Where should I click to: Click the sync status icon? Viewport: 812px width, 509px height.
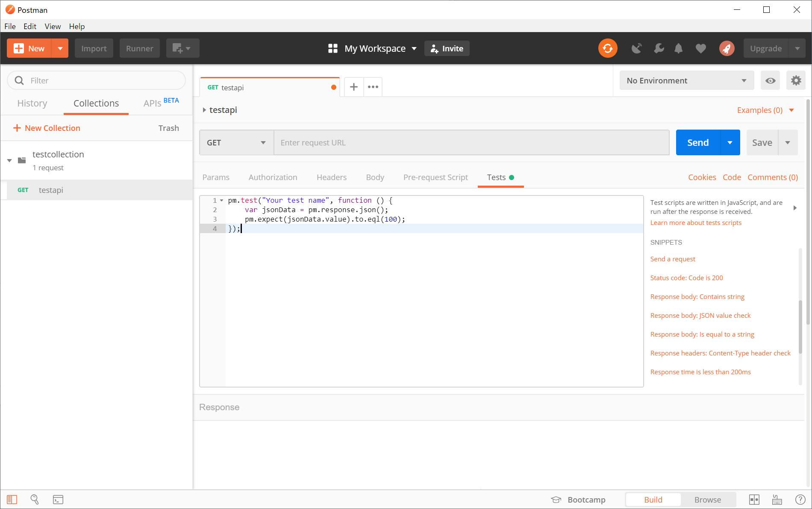pos(607,48)
